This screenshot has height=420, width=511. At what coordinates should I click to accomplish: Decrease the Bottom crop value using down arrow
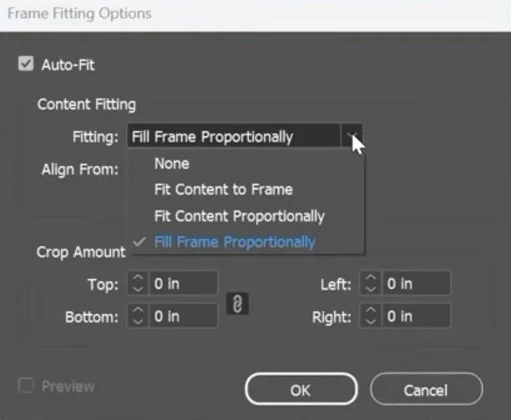[x=138, y=321]
